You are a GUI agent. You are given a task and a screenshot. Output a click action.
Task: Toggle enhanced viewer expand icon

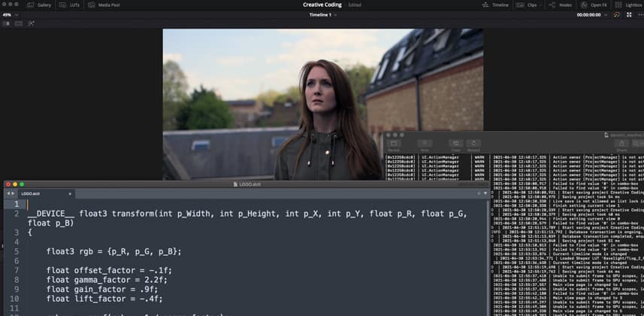point(629,15)
